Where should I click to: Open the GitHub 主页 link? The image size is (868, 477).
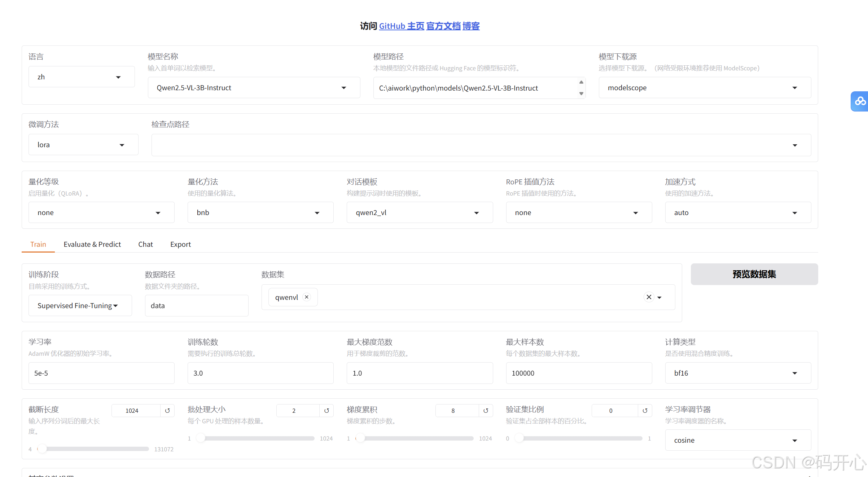click(402, 26)
